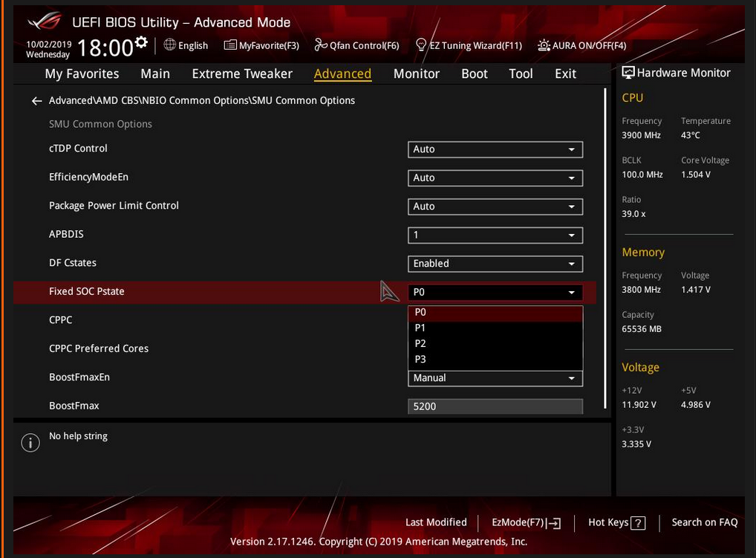Open the EfficiencyModeEn dropdown
This screenshot has width=756, height=558.
[495, 178]
